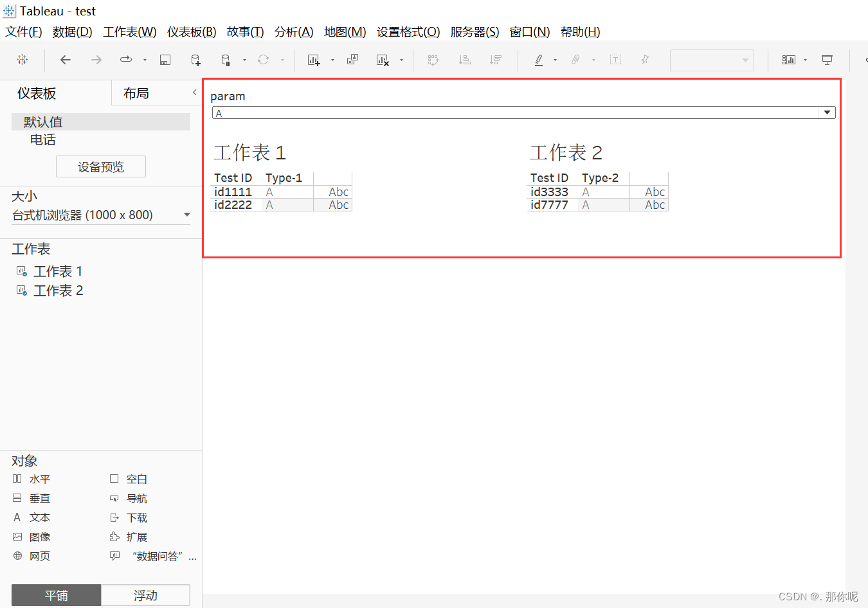This screenshot has width=868, height=608.
Task: Toggle the 平铺 layout mode
Action: click(57, 595)
